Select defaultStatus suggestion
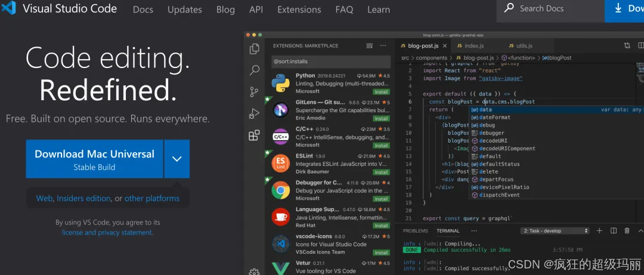The width and height of the screenshot is (644, 275). point(500,164)
